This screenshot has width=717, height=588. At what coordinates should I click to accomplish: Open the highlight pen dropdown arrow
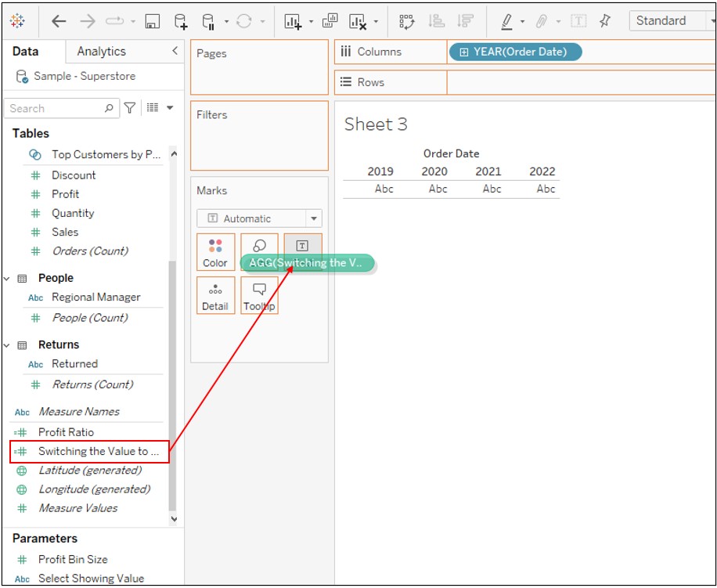tap(522, 21)
